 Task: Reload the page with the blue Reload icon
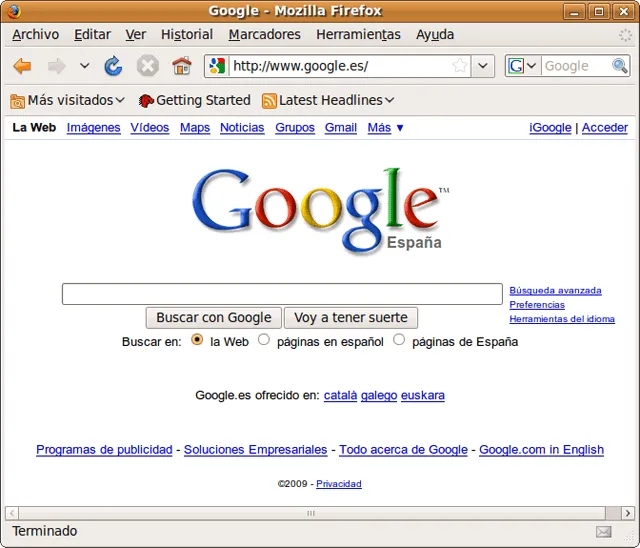click(113, 66)
